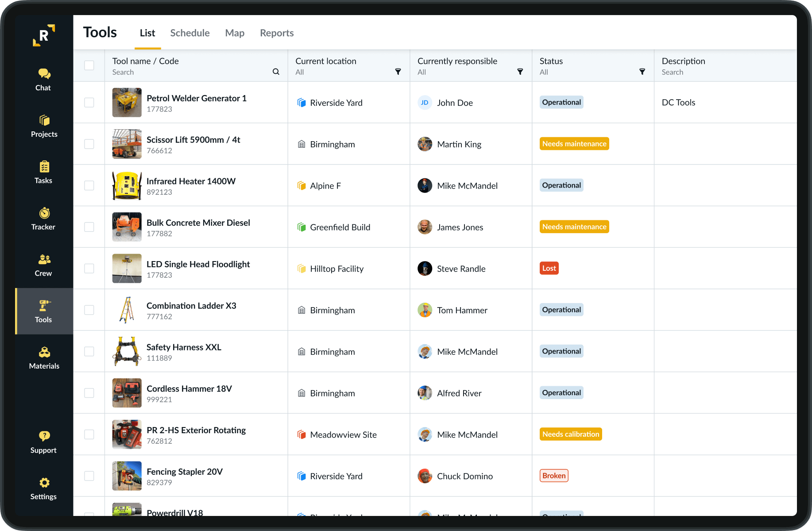This screenshot has width=812, height=531.
Task: Open the Support page
Action: click(43, 442)
